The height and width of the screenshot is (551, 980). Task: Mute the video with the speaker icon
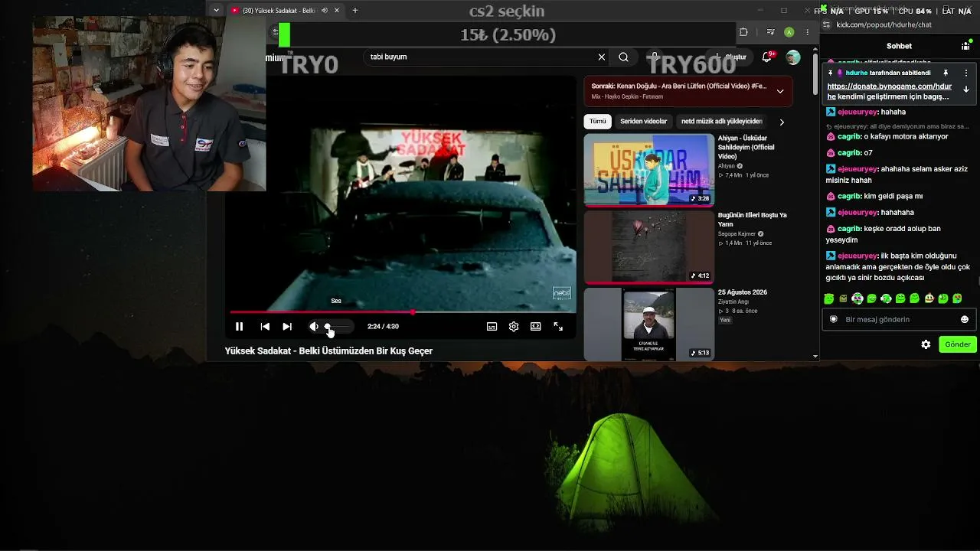313,327
